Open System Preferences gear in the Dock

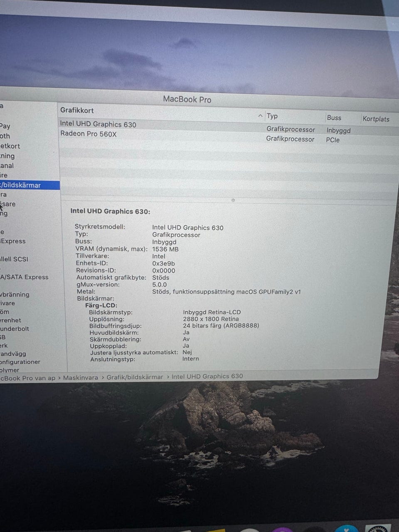click(378, 529)
